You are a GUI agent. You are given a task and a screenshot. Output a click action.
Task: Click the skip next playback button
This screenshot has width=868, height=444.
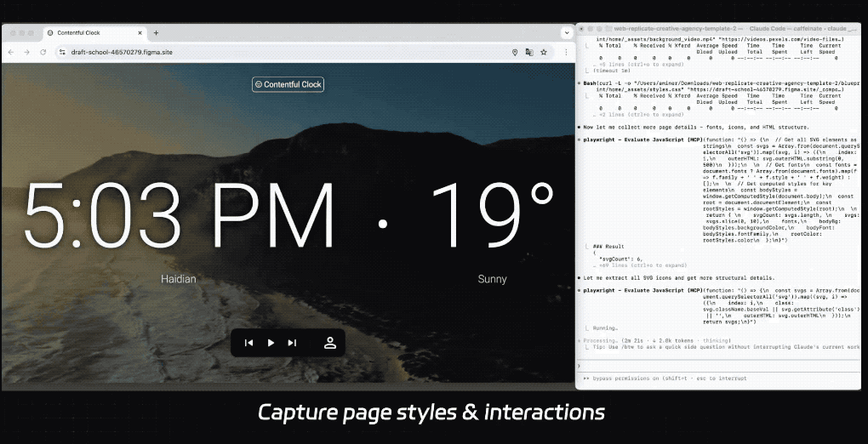pos(292,343)
